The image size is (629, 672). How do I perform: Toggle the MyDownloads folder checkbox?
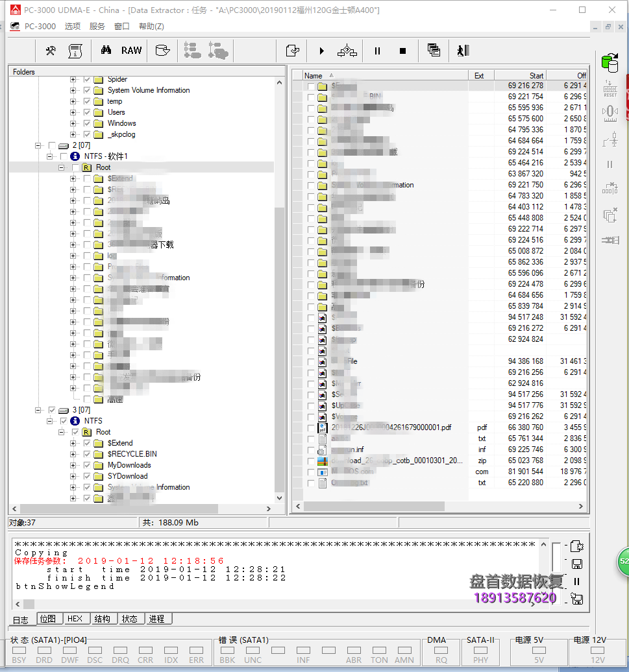click(87, 465)
